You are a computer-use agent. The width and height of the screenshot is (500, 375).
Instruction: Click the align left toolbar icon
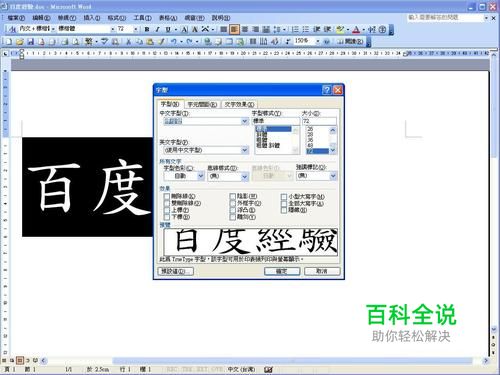pos(224,30)
